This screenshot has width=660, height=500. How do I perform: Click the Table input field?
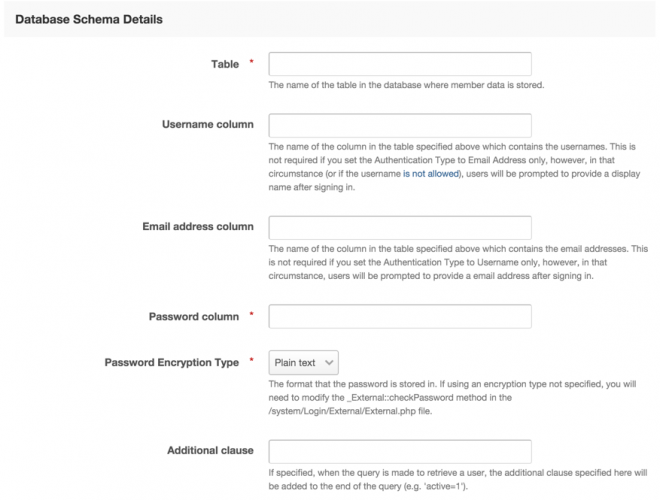pos(400,64)
